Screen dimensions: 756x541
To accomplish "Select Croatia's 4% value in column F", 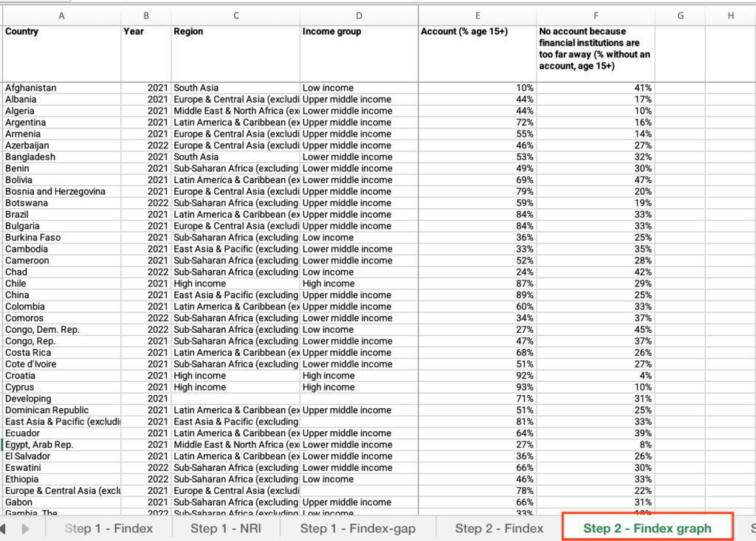I will click(x=596, y=376).
